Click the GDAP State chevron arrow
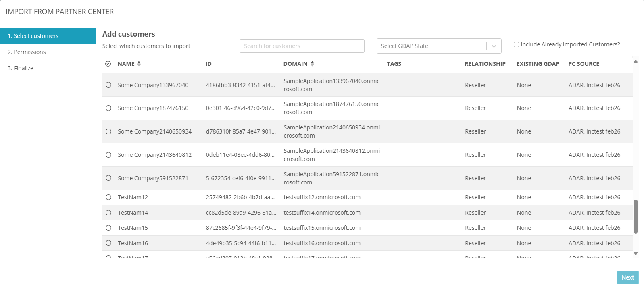 (494, 46)
